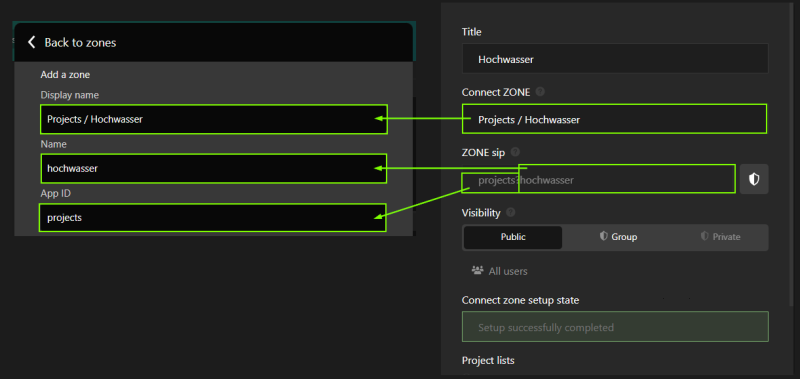
Task: Click the All users label
Action: [508, 271]
